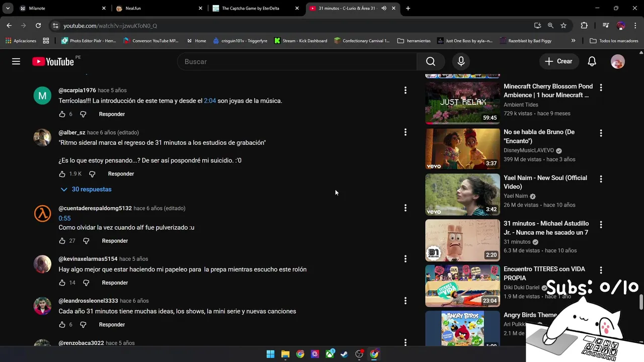Click the Crear button
The image size is (644, 362).
tap(558, 61)
